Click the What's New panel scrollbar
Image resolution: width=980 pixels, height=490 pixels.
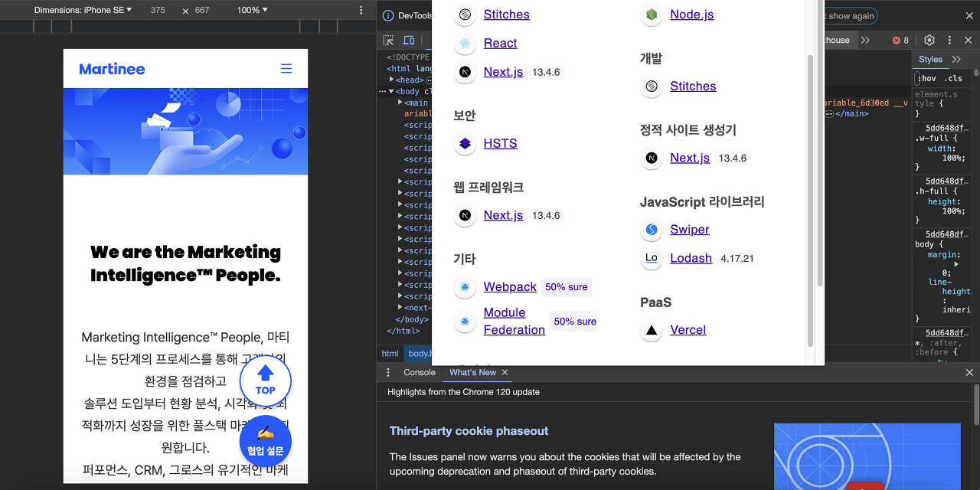coord(976,404)
